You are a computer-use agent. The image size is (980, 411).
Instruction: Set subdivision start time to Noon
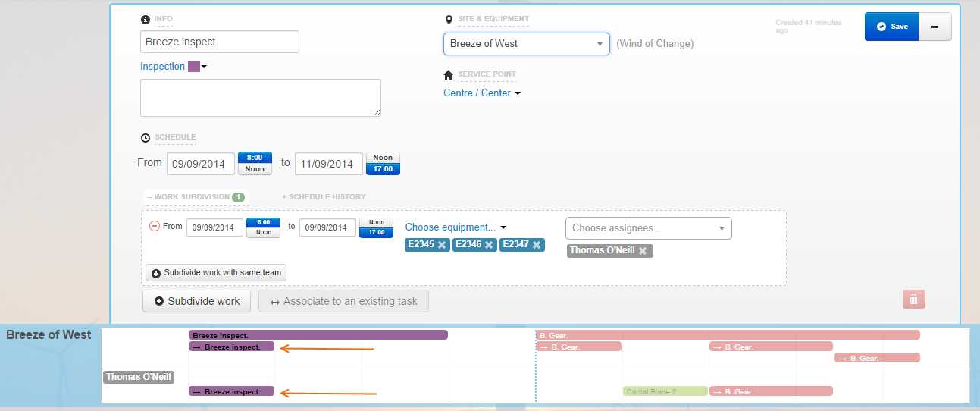263,233
